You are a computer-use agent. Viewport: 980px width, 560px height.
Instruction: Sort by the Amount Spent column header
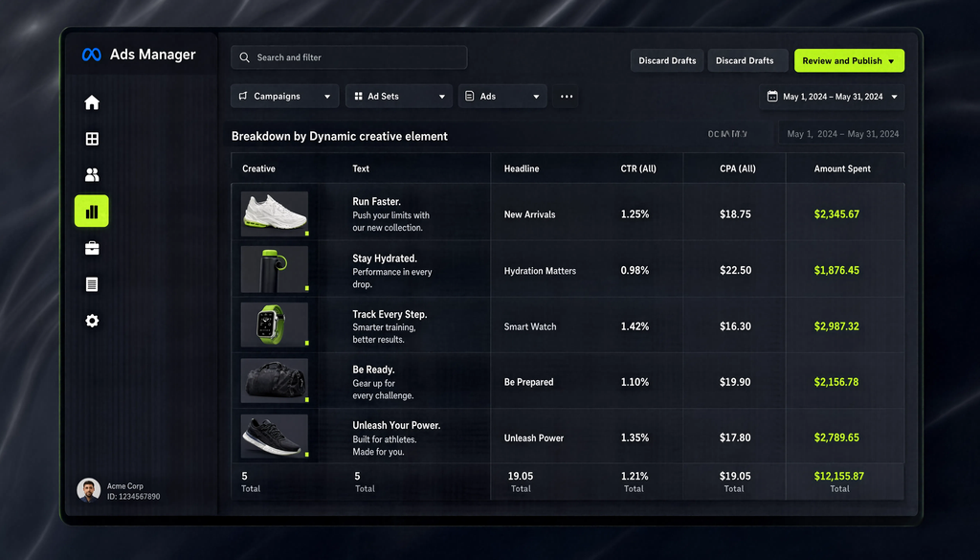(x=842, y=168)
